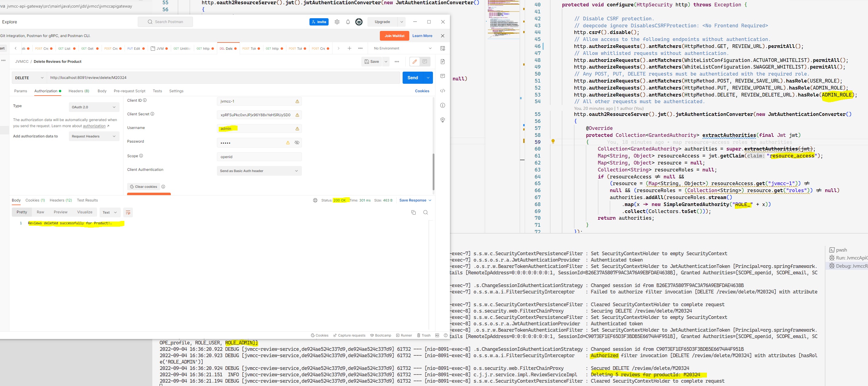Copy response body with copy icon
Screen dimensions: 868x386
pyautogui.click(x=414, y=212)
